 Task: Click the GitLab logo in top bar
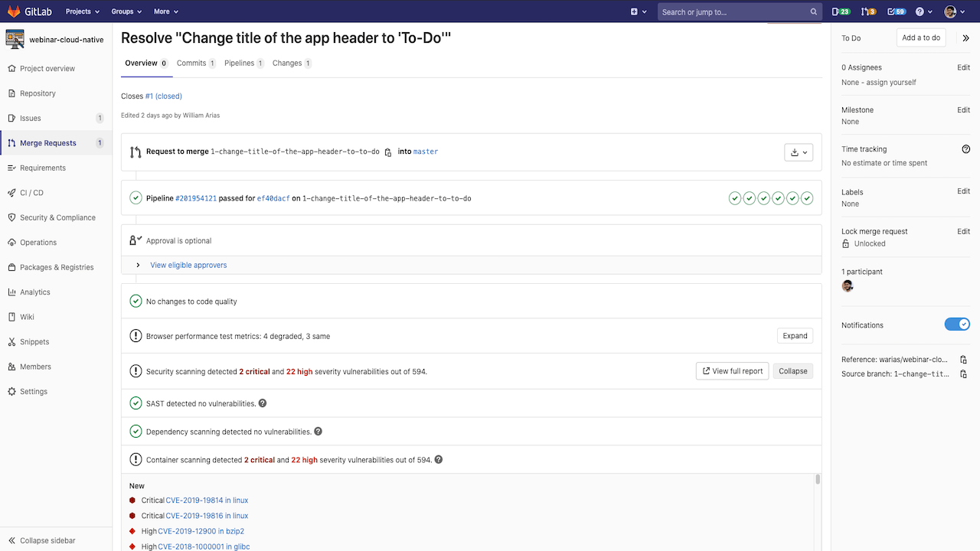31,11
